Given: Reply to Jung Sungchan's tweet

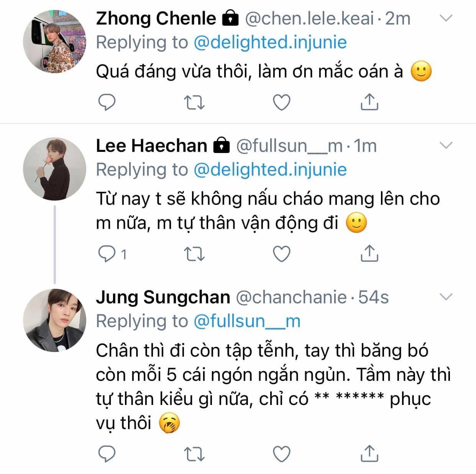Looking at the screenshot, I should [x=107, y=454].
